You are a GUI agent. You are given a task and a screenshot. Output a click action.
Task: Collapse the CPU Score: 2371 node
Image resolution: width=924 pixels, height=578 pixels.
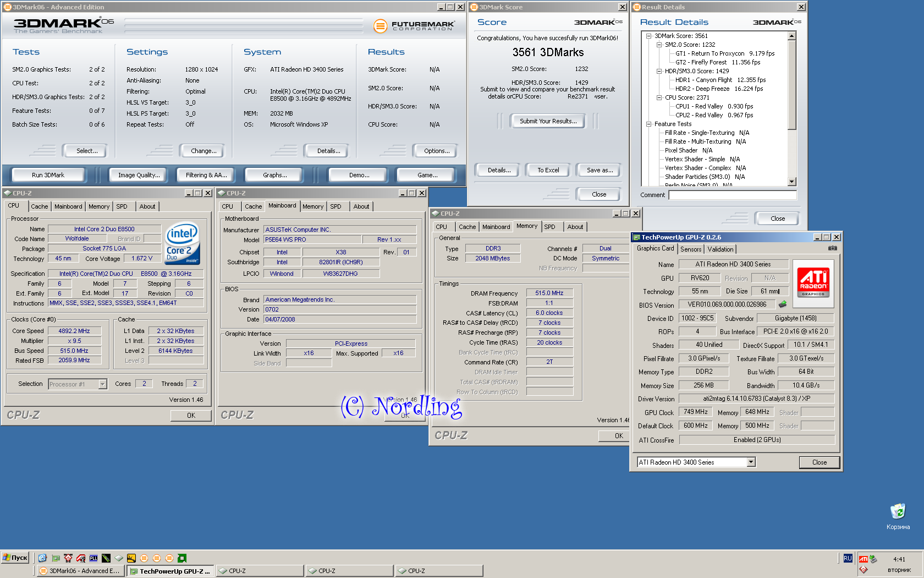(659, 97)
